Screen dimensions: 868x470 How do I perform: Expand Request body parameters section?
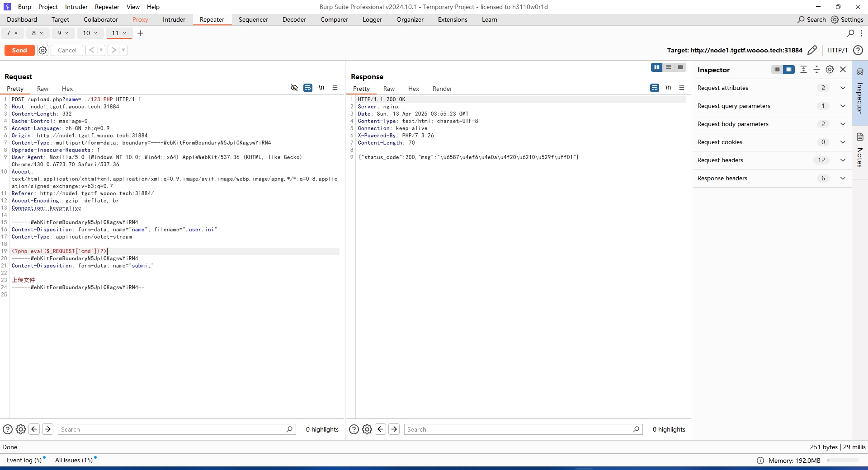tap(843, 124)
